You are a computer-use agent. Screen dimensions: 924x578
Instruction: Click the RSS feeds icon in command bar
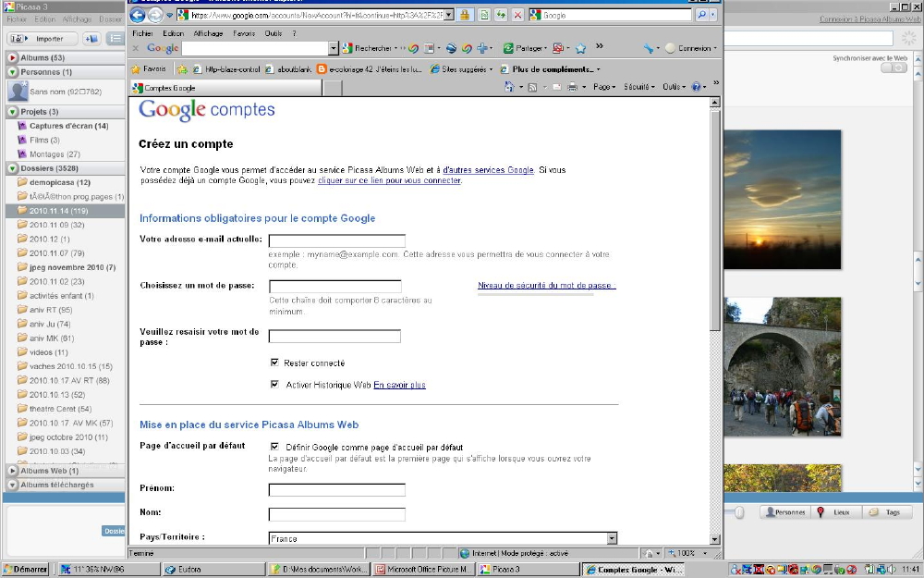click(x=532, y=87)
